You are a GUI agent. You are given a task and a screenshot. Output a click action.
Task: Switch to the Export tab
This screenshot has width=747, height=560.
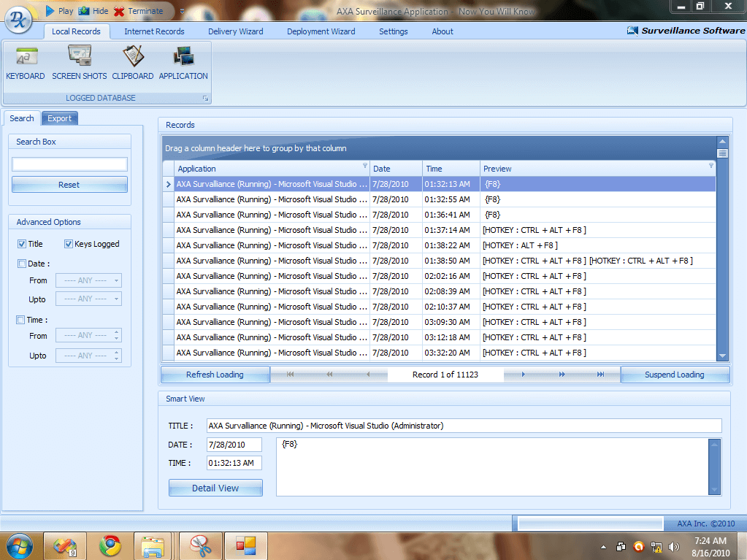(60, 118)
